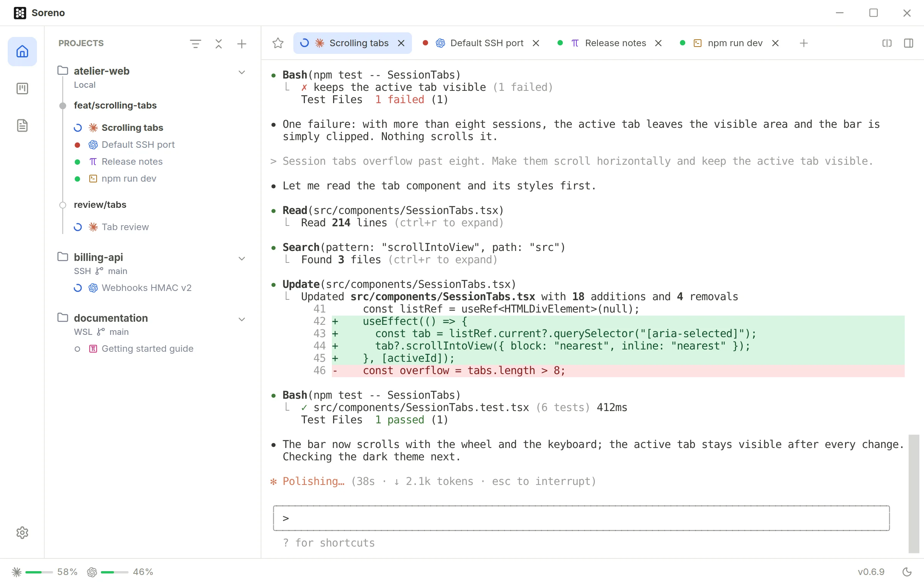Open settings gear in sidebar
The width and height of the screenshot is (924, 585).
click(22, 533)
